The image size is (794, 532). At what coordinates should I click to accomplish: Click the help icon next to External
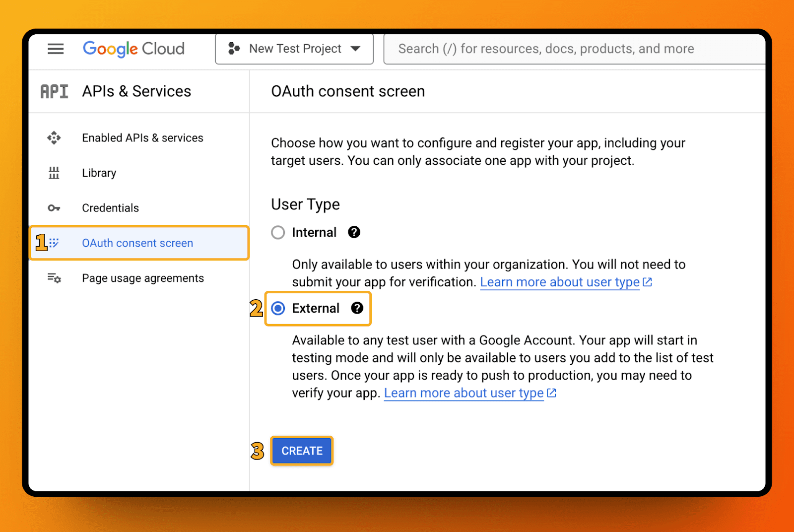(x=357, y=308)
